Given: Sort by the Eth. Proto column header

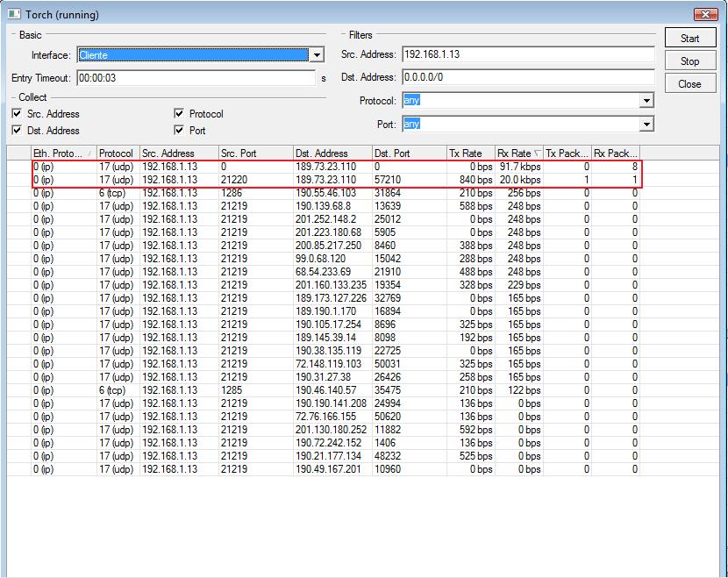Looking at the screenshot, I should [64, 153].
